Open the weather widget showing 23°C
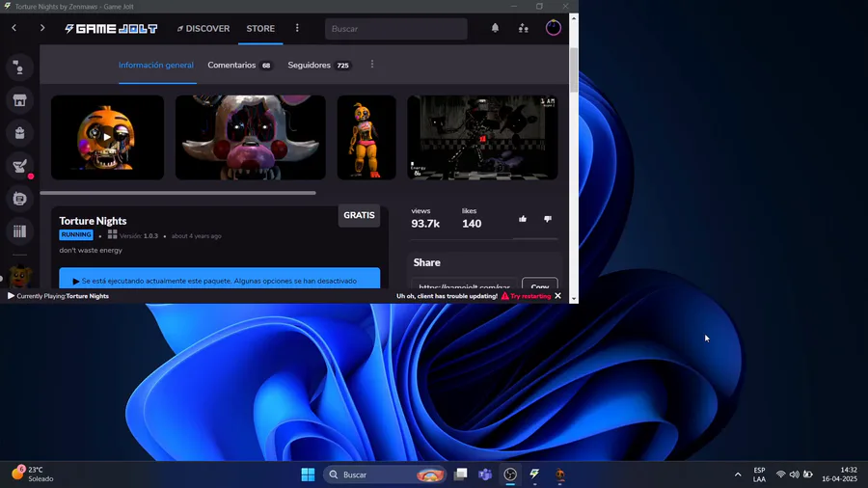Image resolution: width=868 pixels, height=488 pixels. (33, 474)
